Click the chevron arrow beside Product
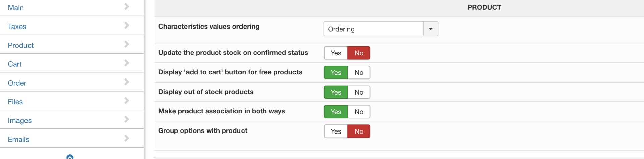 pos(127,44)
